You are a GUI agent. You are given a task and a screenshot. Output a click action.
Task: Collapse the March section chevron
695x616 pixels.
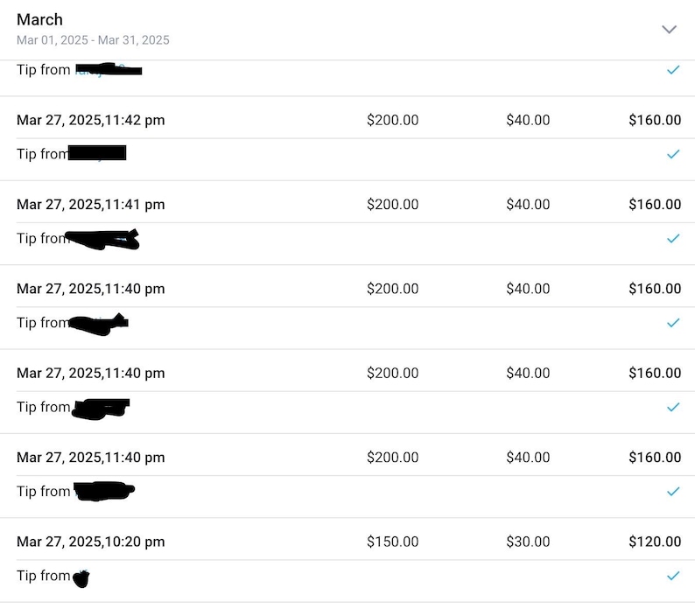[669, 29]
